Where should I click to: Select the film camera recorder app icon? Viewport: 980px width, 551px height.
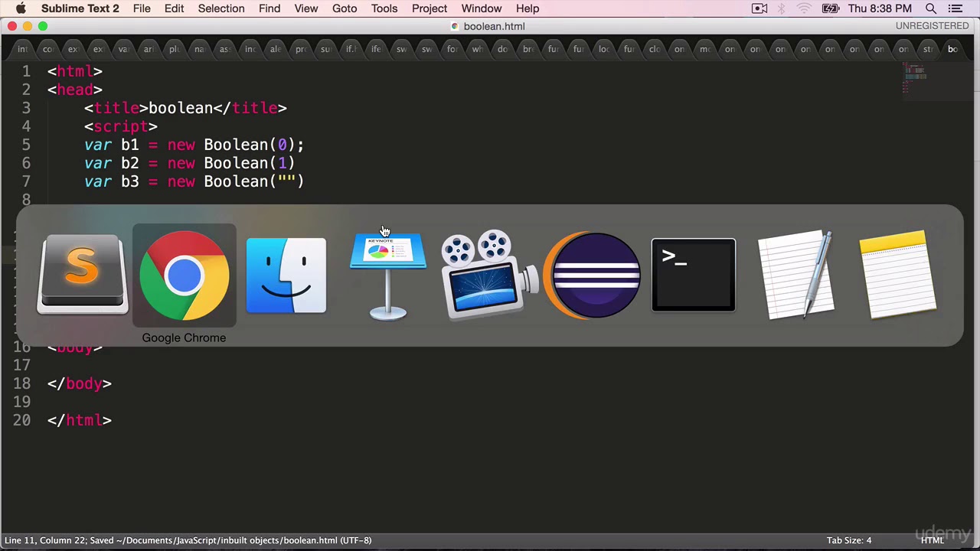[x=489, y=275]
